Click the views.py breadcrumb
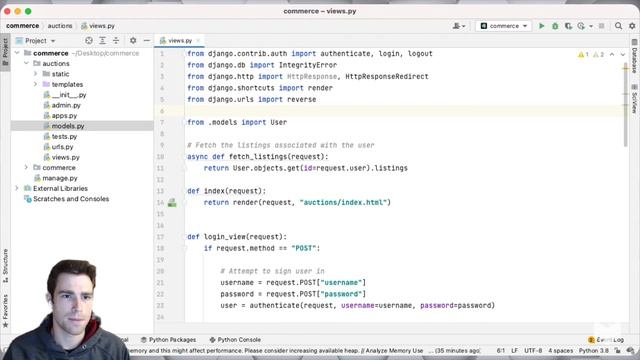Screen dimensions: 640x360 [x=98, y=26]
